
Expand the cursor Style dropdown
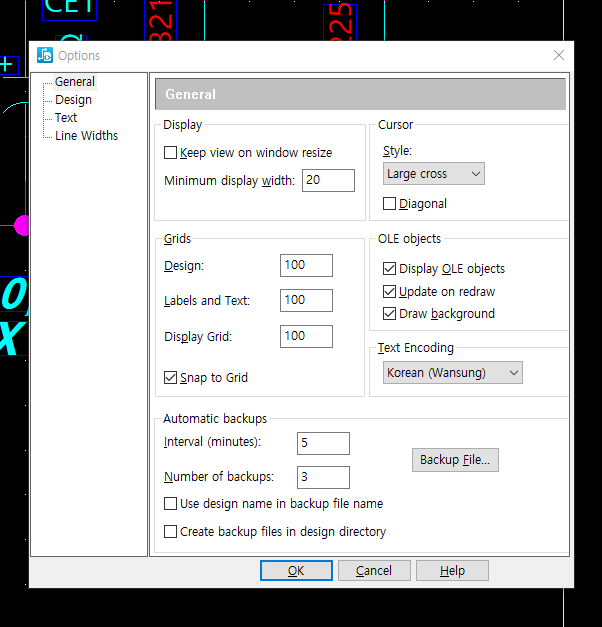[434, 174]
